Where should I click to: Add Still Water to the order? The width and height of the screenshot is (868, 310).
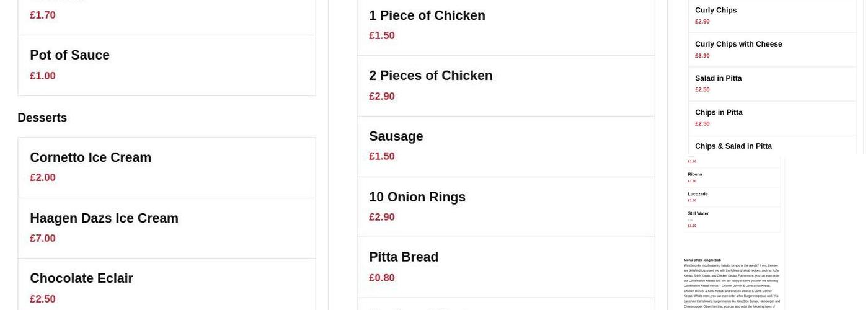(x=698, y=213)
